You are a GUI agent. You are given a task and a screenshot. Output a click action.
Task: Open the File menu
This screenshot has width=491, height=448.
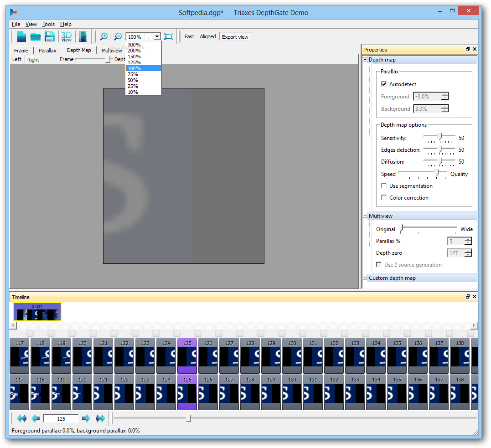(x=16, y=24)
